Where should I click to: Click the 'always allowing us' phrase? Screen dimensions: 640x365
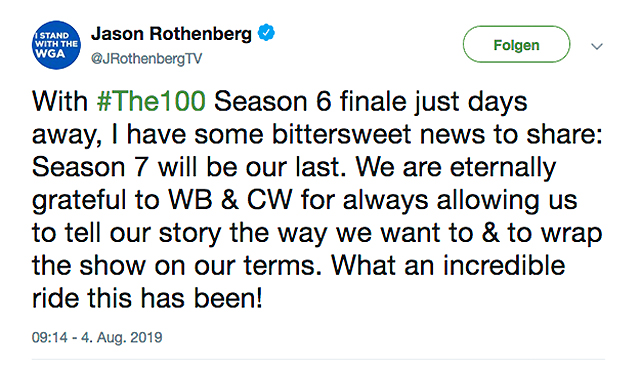tap(460, 201)
